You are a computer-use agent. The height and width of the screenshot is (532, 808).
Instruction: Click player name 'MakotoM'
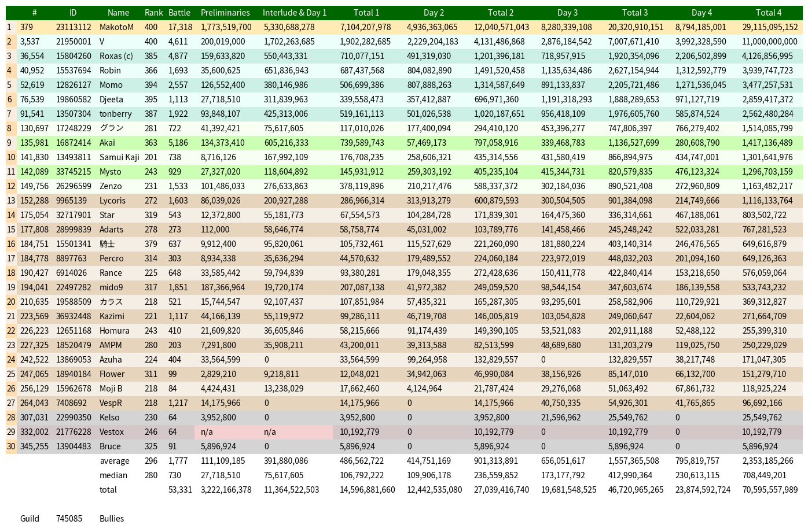(x=116, y=27)
